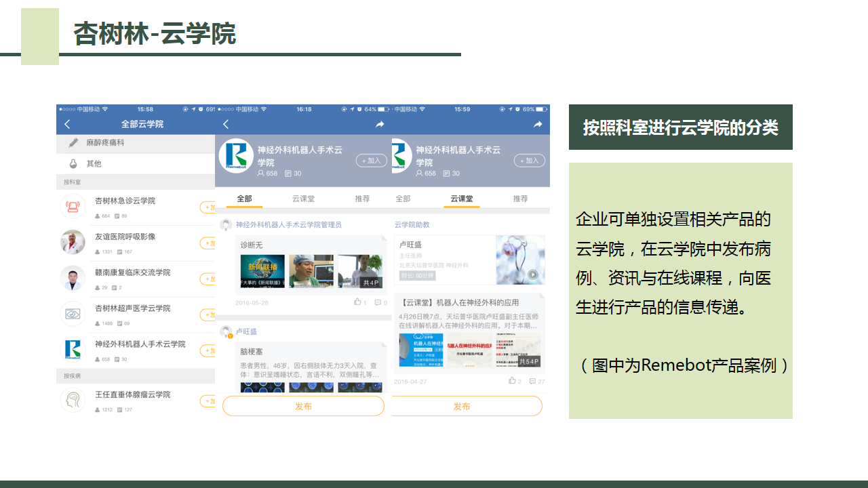Image resolution: width=868 pixels, height=488 pixels.
Task: Tap the back arrow beside 全部云学院 title
Action: [67, 124]
